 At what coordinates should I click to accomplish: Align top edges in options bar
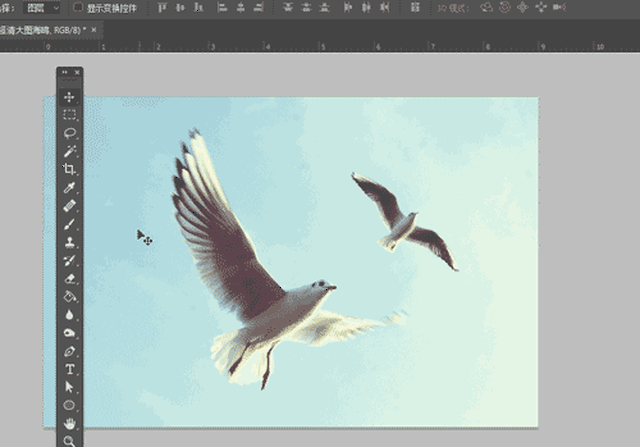click(x=162, y=7)
